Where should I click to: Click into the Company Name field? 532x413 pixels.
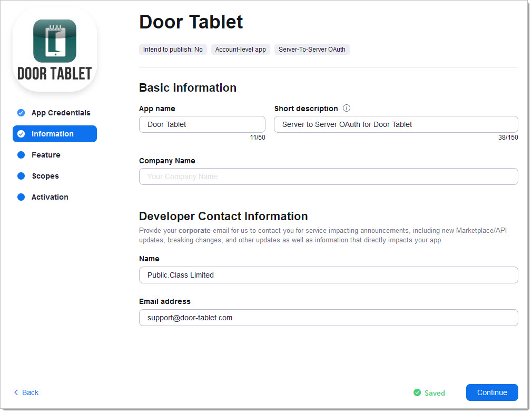329,177
